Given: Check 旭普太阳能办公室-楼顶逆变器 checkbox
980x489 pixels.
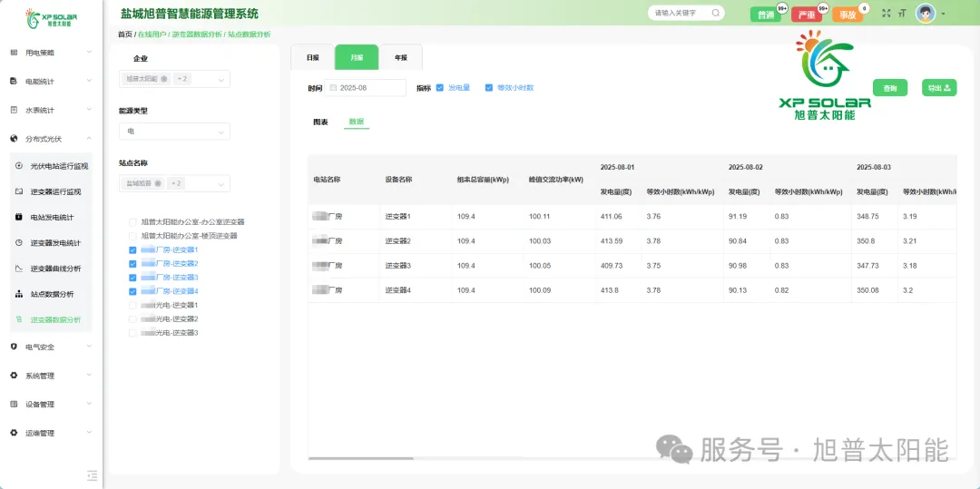Looking at the screenshot, I should pyautogui.click(x=132, y=236).
